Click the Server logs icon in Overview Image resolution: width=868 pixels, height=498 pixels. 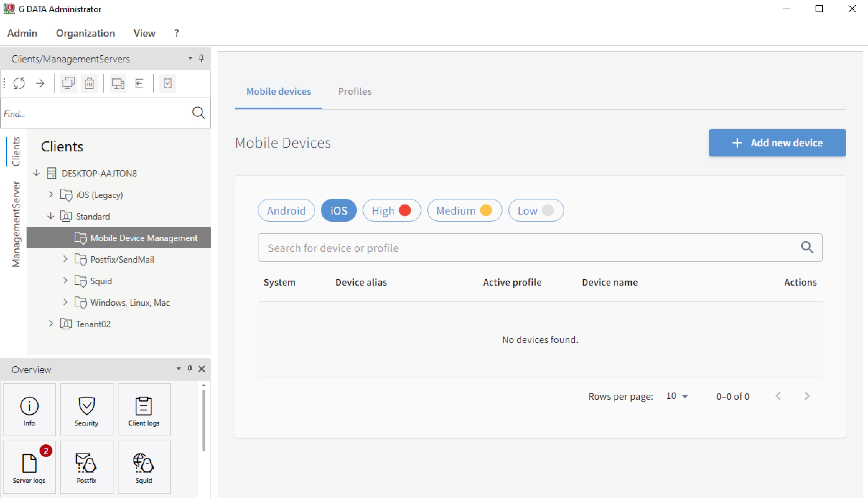pos(29,465)
